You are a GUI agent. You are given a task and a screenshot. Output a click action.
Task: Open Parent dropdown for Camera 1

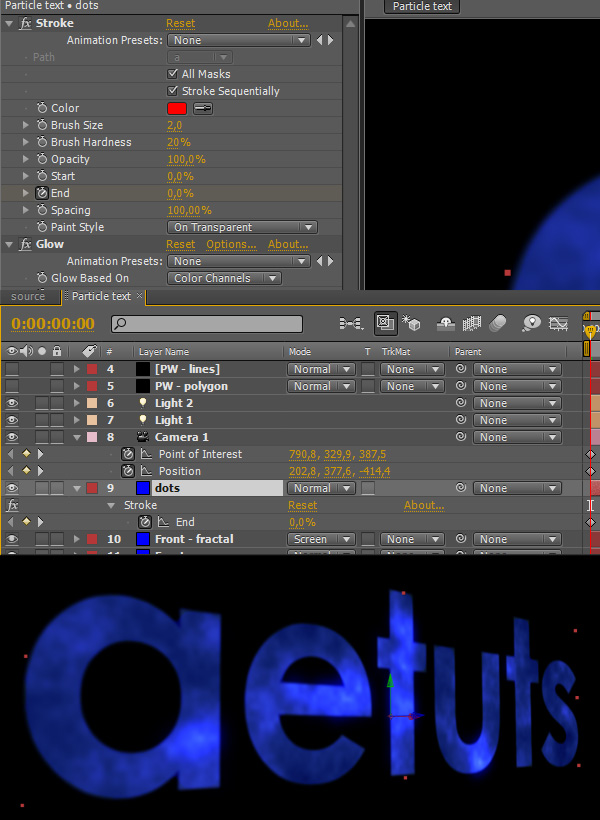[x=517, y=437]
